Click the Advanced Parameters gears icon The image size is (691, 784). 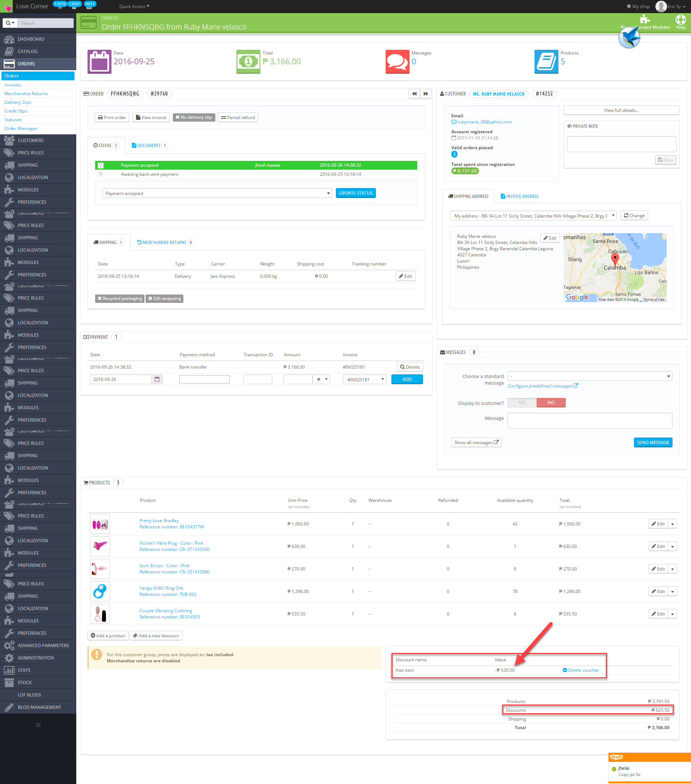[x=9, y=646]
